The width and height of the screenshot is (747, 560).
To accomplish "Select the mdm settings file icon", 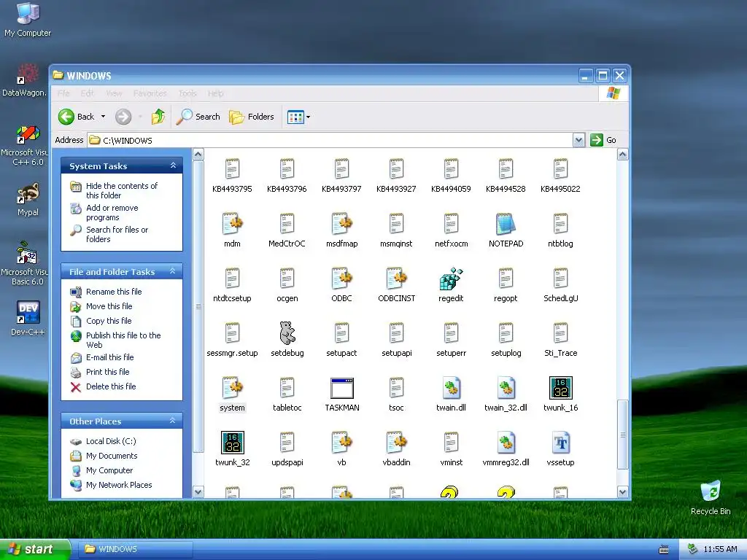I will coord(233,225).
